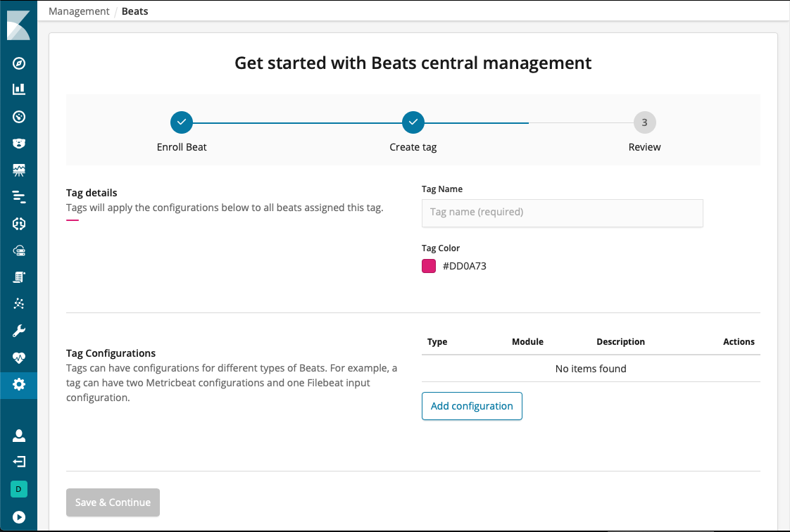
Task: Open Monitoring via the heartbeat icon
Action: click(x=18, y=358)
